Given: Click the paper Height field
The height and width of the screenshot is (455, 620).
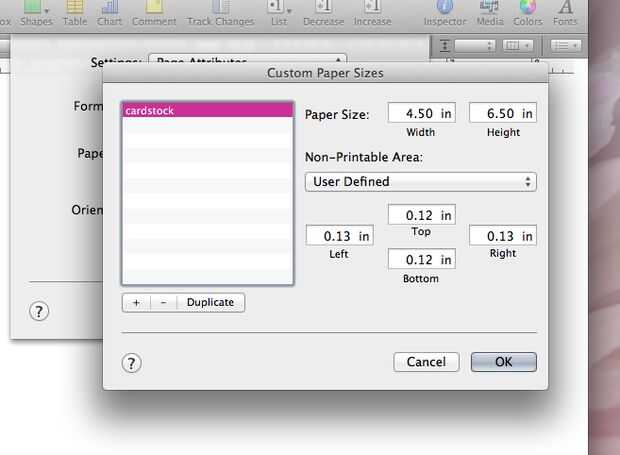Looking at the screenshot, I should 503,113.
